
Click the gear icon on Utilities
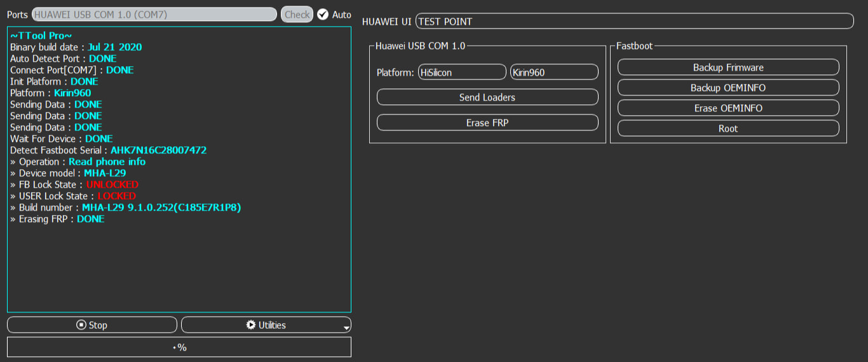[x=251, y=324]
